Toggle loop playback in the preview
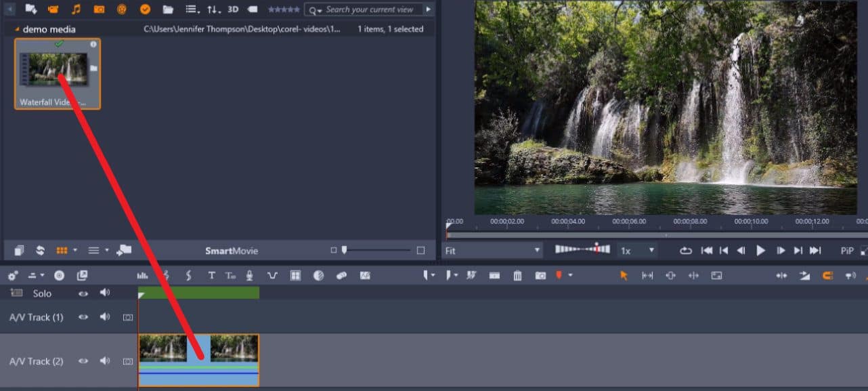 [685, 250]
